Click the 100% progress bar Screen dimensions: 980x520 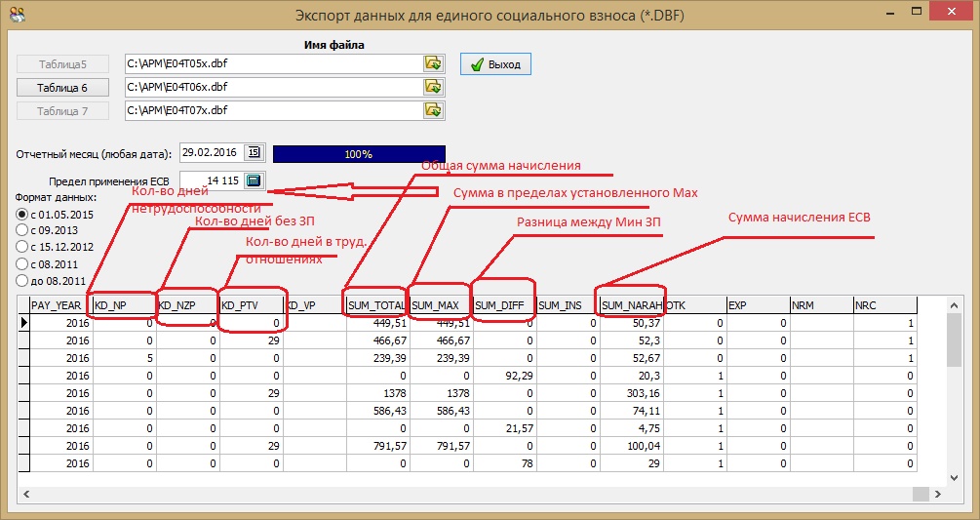358,154
